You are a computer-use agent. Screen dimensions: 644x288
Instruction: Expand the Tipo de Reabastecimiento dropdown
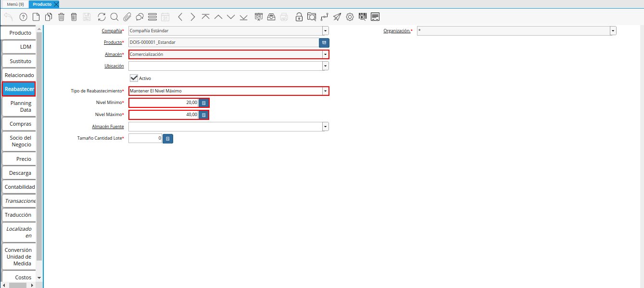[325, 91]
